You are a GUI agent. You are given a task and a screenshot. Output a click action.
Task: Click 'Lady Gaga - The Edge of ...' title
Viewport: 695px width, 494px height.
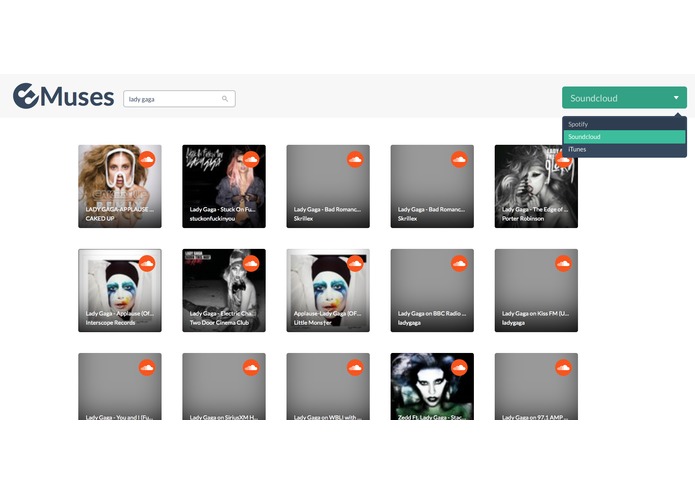point(535,209)
